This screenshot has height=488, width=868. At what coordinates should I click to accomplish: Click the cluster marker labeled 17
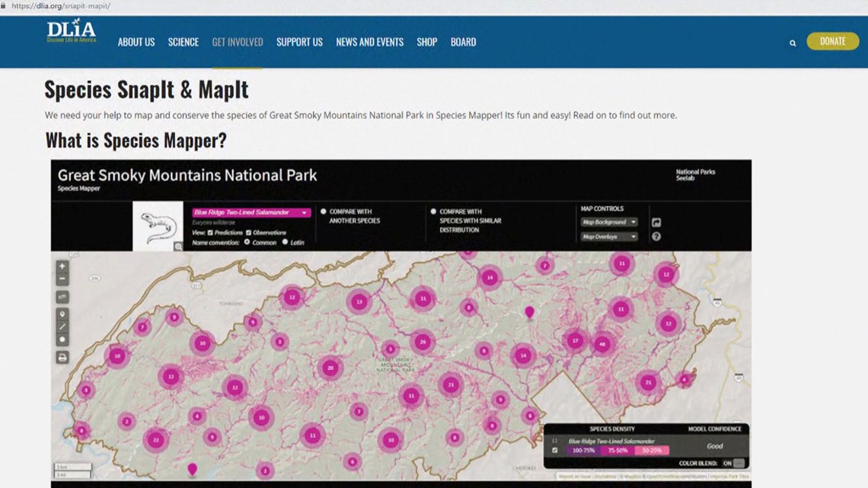(x=576, y=340)
